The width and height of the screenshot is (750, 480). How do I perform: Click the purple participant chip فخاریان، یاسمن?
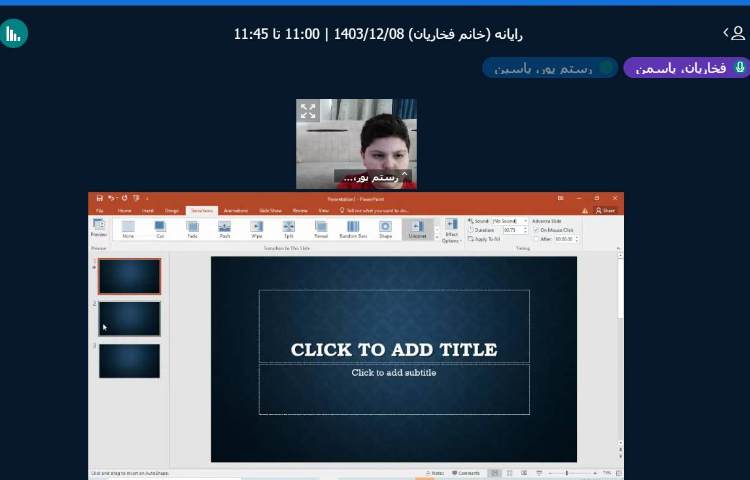(686, 68)
